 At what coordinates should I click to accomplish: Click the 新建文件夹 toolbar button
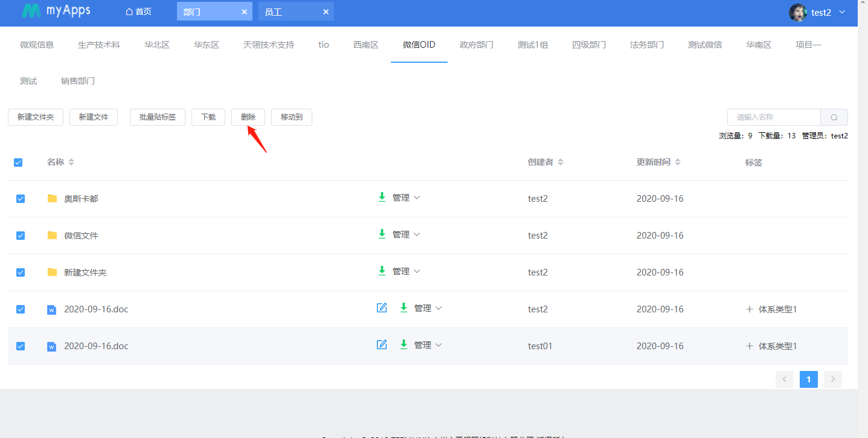(36, 117)
